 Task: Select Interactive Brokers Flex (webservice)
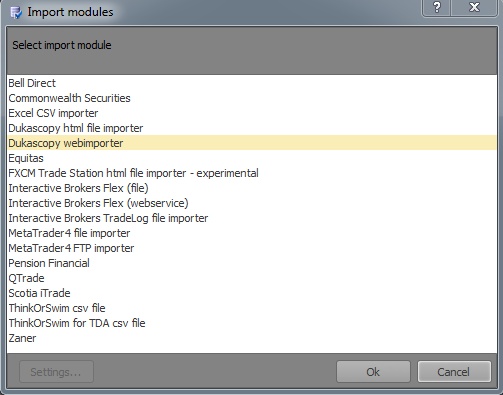tap(252, 203)
